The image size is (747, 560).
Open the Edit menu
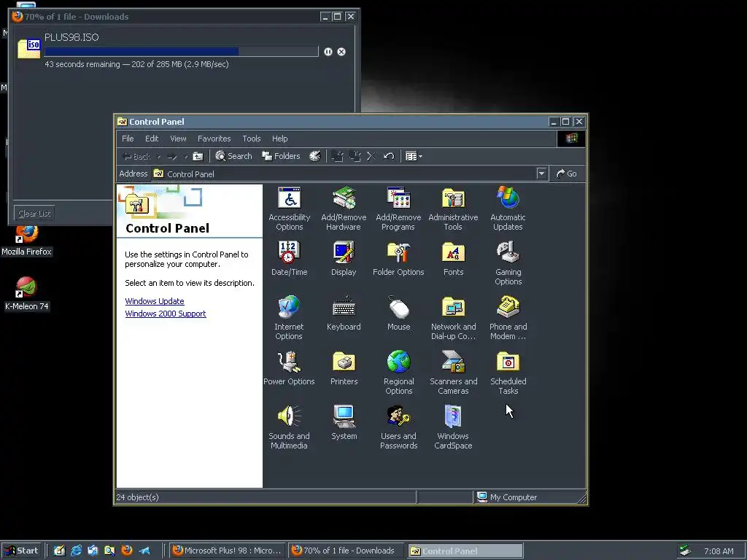click(x=152, y=139)
